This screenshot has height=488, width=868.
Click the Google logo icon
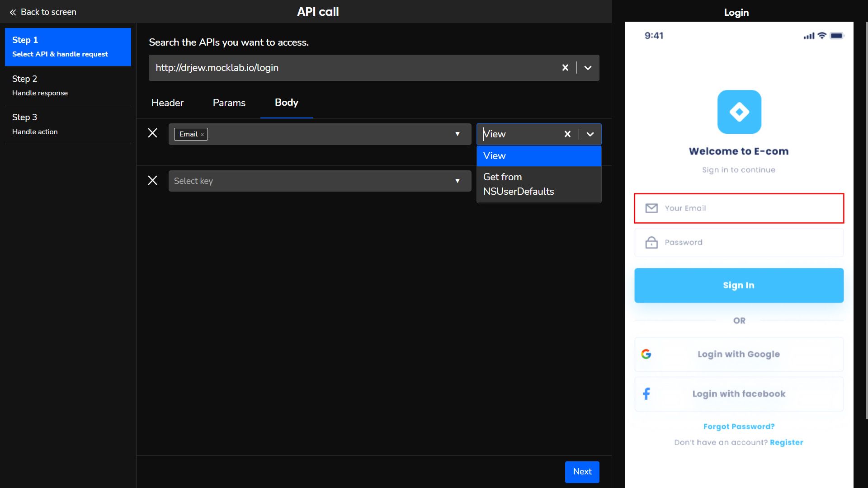click(646, 354)
